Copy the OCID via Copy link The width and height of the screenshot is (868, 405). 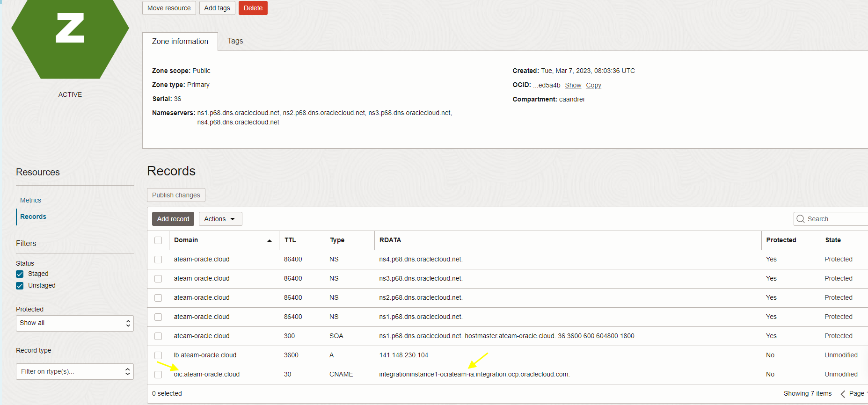593,85
